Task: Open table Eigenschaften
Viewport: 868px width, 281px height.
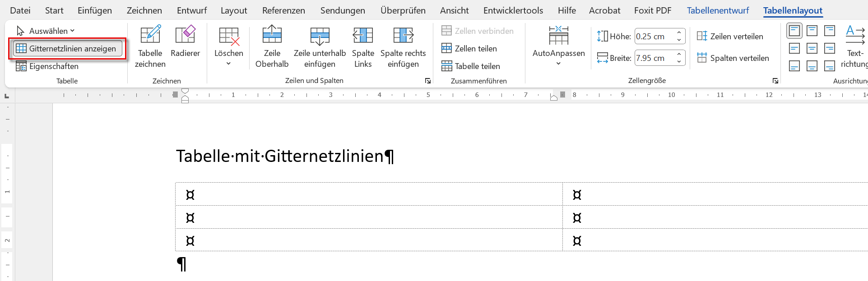Action: [47, 66]
